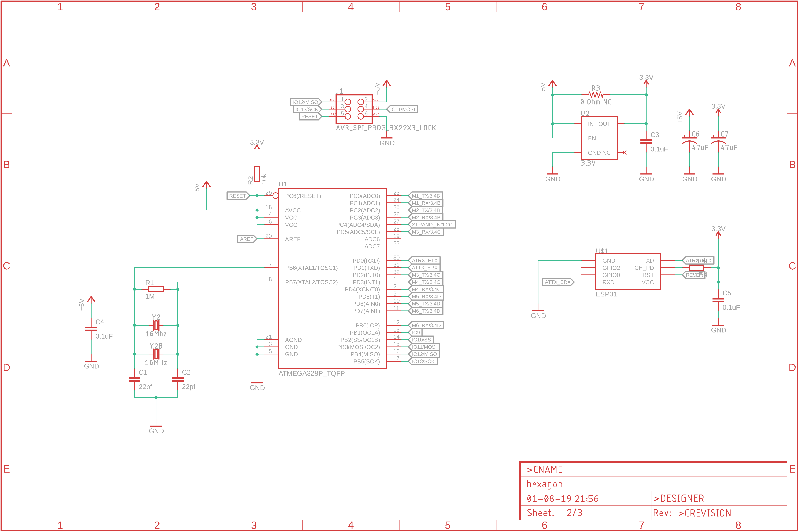Click the M6_RX/3.4D net label
Screen dimensions: 799x532
click(426, 325)
